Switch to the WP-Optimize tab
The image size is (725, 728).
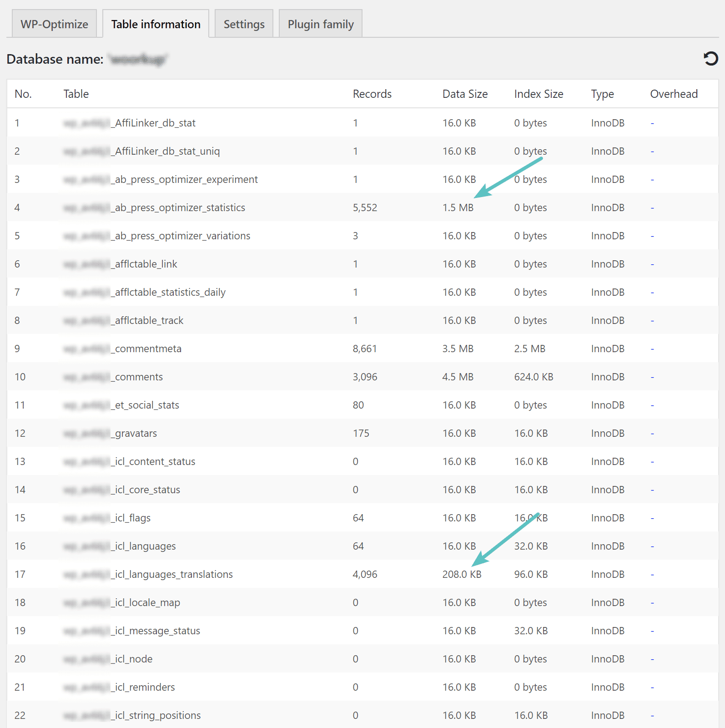pyautogui.click(x=54, y=24)
